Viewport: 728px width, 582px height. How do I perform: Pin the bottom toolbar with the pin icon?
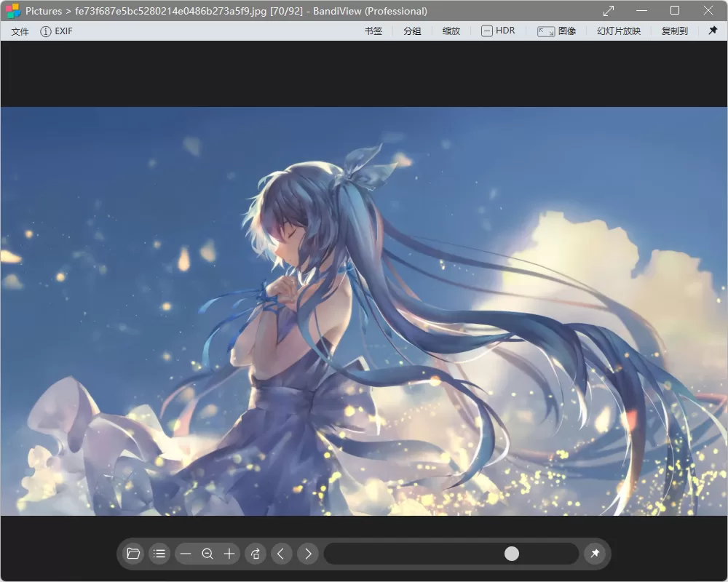pos(595,554)
